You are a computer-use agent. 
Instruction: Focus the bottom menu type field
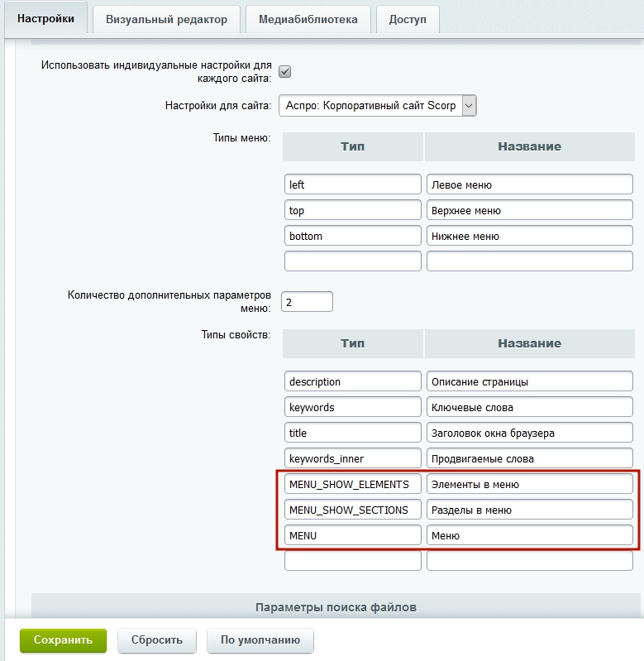click(x=352, y=236)
